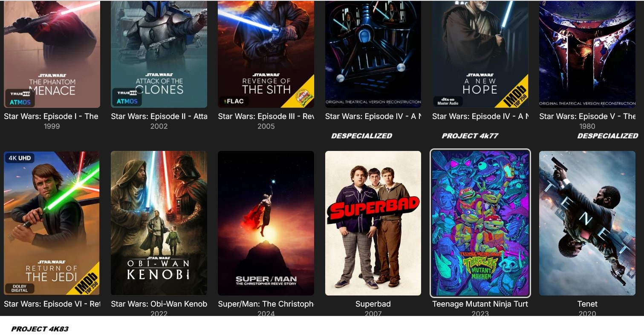Open the Return of the Jedi poster
The height and width of the screenshot is (336, 644).
pyautogui.click(x=52, y=223)
